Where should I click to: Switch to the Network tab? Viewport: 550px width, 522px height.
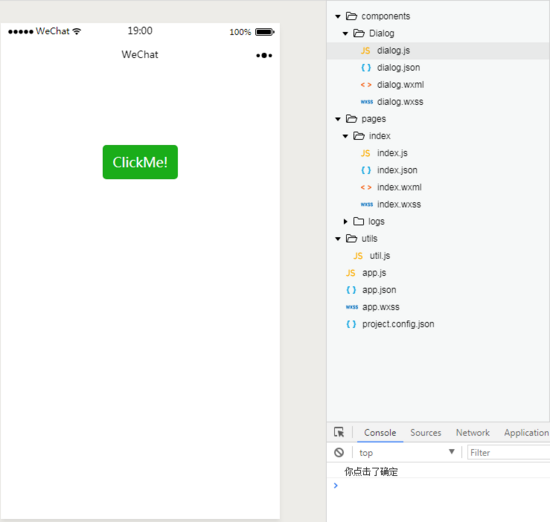coord(472,433)
